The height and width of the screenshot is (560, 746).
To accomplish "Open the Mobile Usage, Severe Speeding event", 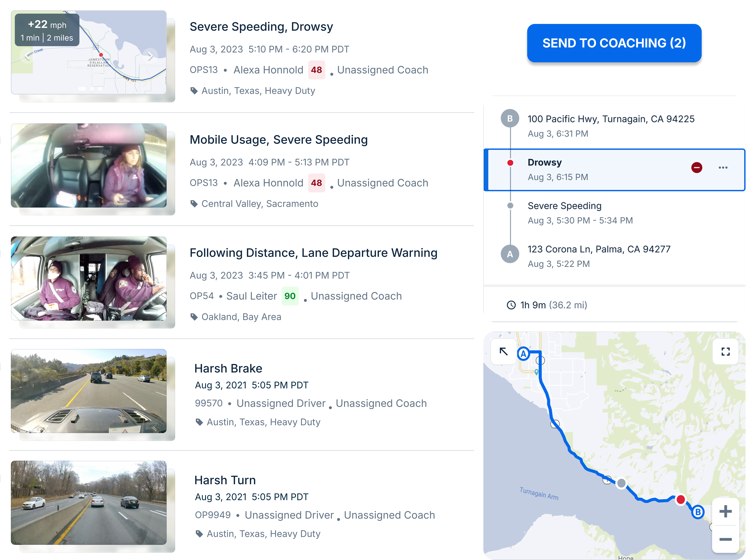I will (x=279, y=140).
